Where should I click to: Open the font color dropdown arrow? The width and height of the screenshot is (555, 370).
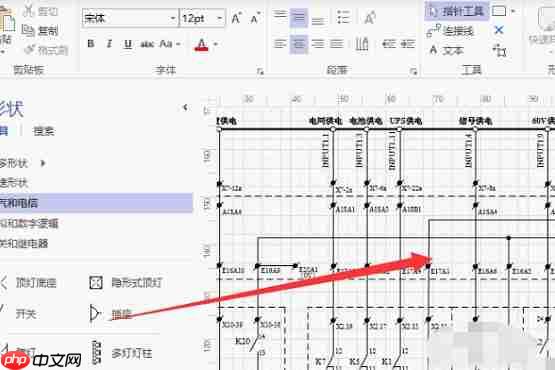tap(216, 44)
